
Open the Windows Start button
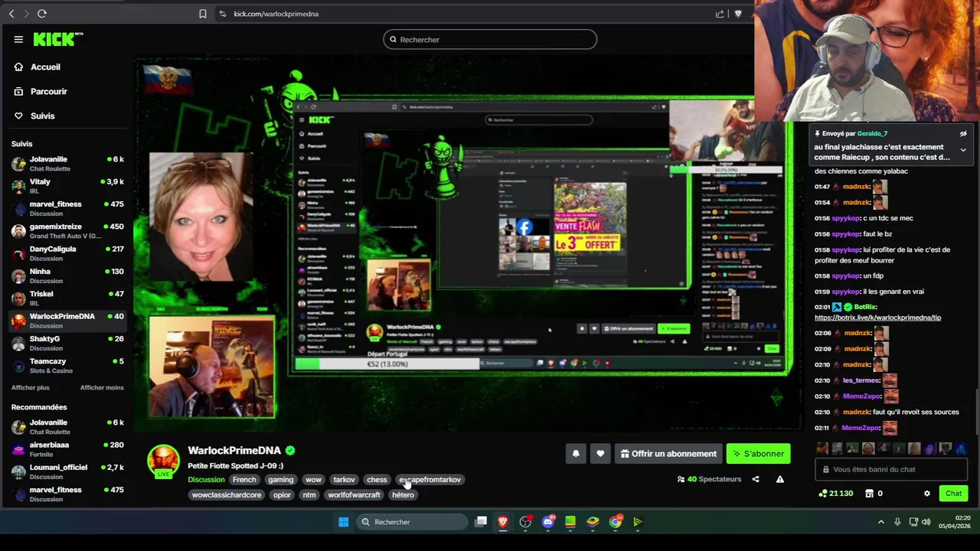[x=344, y=522]
